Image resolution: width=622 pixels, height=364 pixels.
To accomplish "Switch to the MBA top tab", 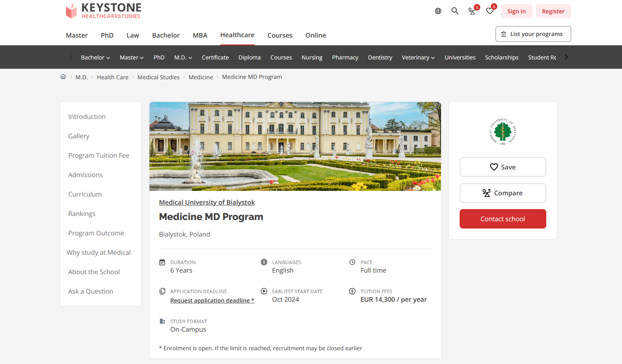I will (x=200, y=35).
